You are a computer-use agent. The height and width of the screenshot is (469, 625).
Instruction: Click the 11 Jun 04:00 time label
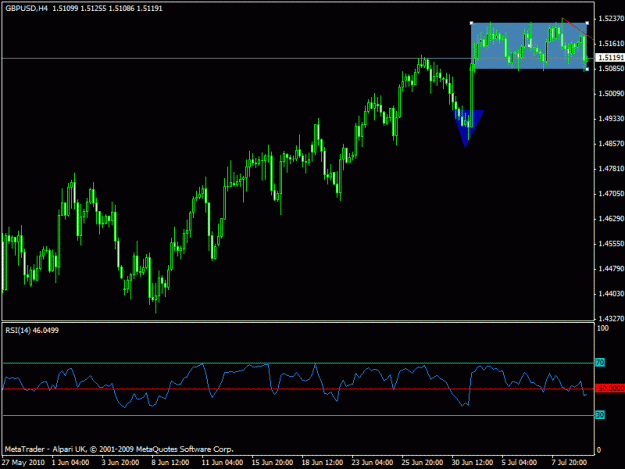[222, 462]
